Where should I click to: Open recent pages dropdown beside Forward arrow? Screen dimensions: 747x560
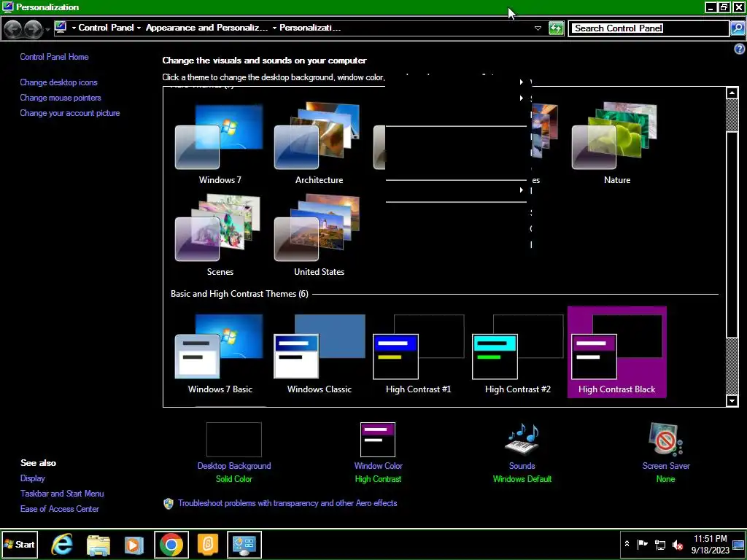point(47,30)
